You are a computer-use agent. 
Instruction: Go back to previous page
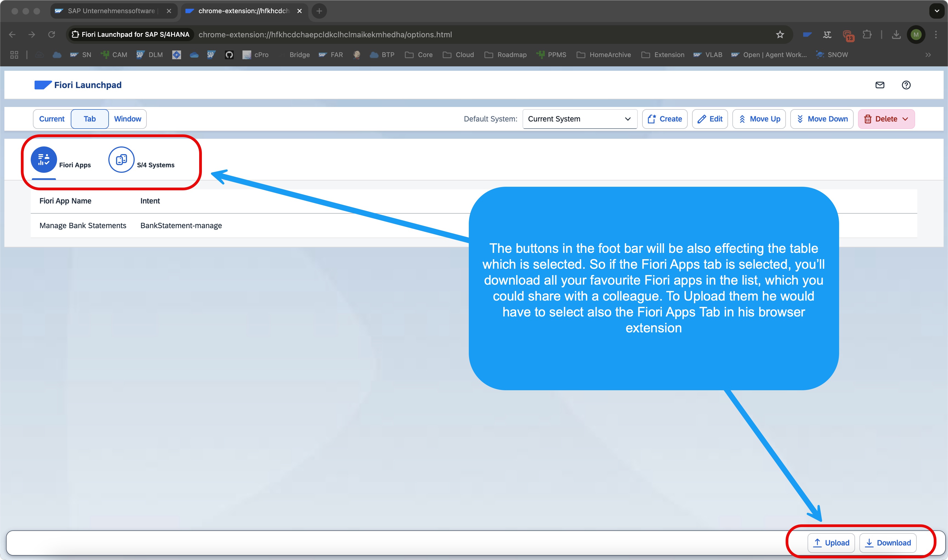tap(12, 35)
